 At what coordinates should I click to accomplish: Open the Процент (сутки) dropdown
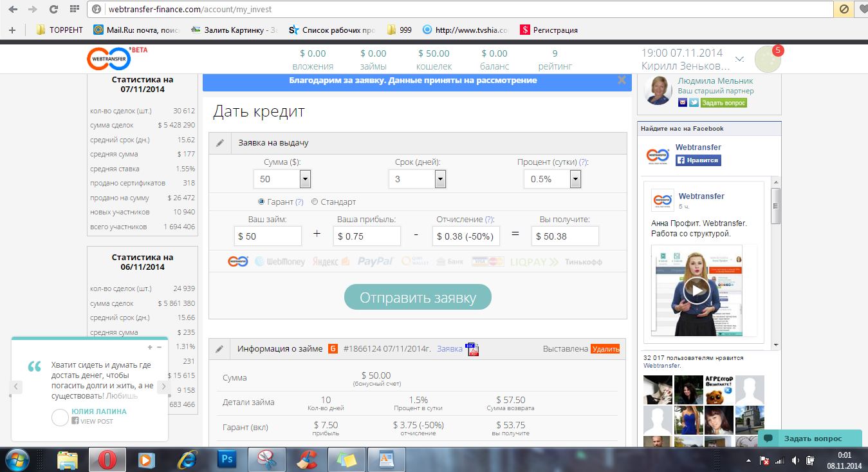553,179
